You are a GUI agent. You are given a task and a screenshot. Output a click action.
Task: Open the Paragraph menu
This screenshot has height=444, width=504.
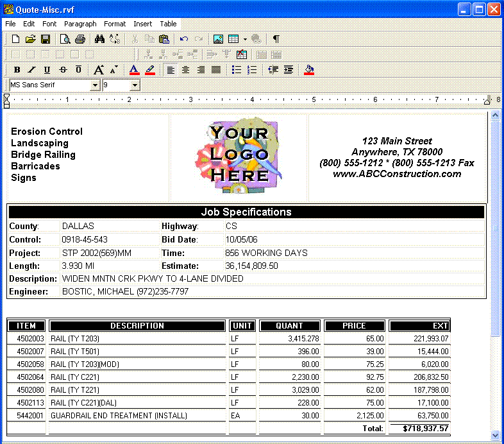pyautogui.click(x=80, y=24)
